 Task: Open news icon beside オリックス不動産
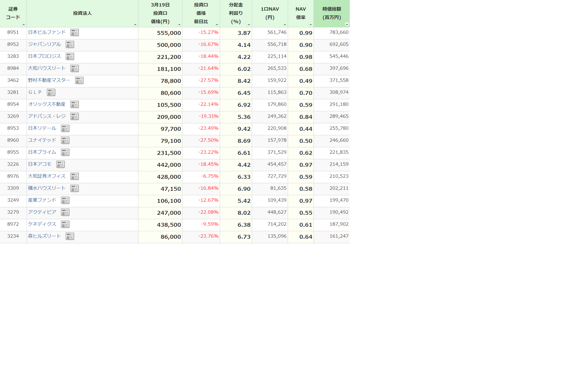(75, 105)
